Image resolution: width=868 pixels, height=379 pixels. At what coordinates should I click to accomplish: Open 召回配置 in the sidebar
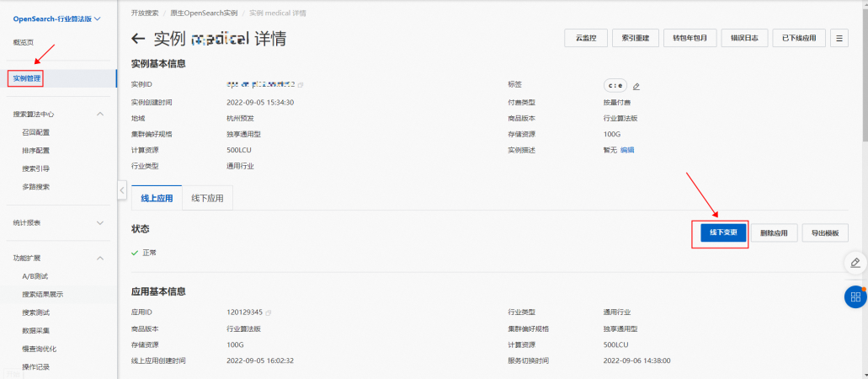point(36,132)
